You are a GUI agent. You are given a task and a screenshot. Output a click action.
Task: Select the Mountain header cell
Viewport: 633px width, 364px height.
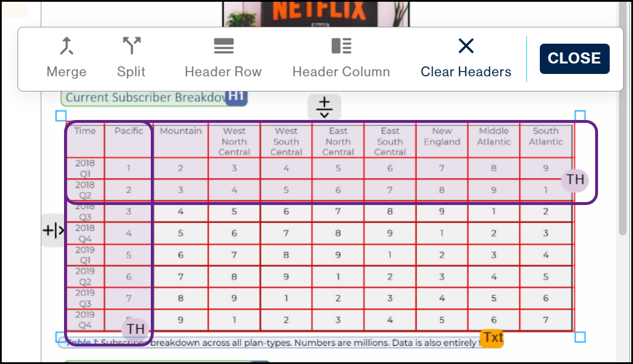[181, 140]
